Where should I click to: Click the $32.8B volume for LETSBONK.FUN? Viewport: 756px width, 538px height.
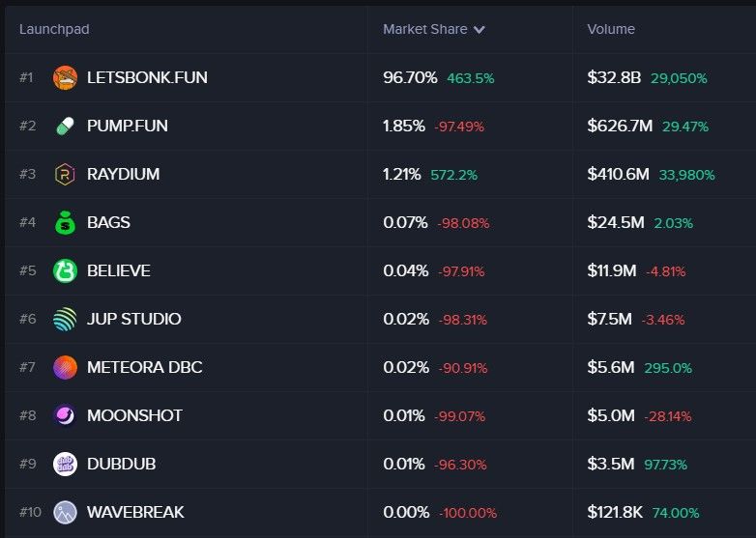(x=614, y=77)
